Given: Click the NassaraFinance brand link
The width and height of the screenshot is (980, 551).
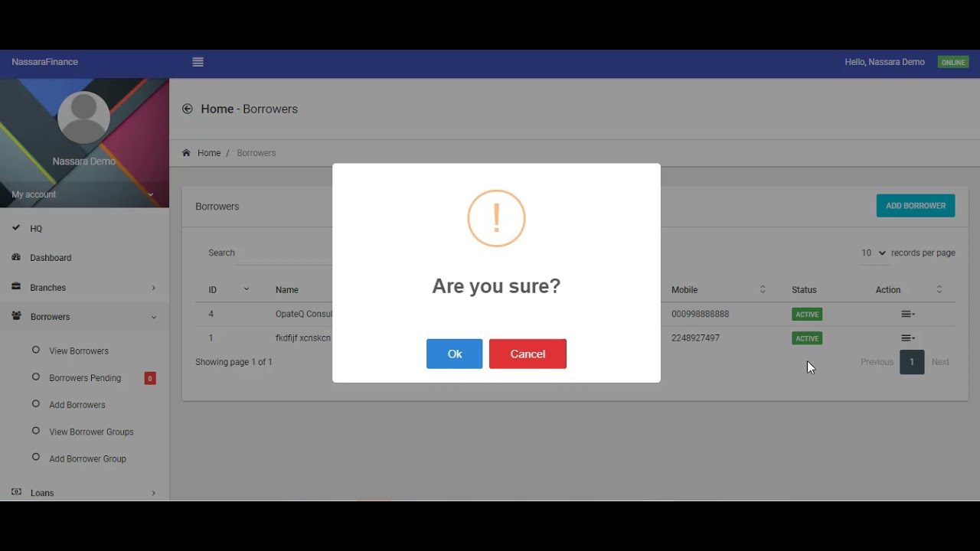Looking at the screenshot, I should click(x=44, y=62).
